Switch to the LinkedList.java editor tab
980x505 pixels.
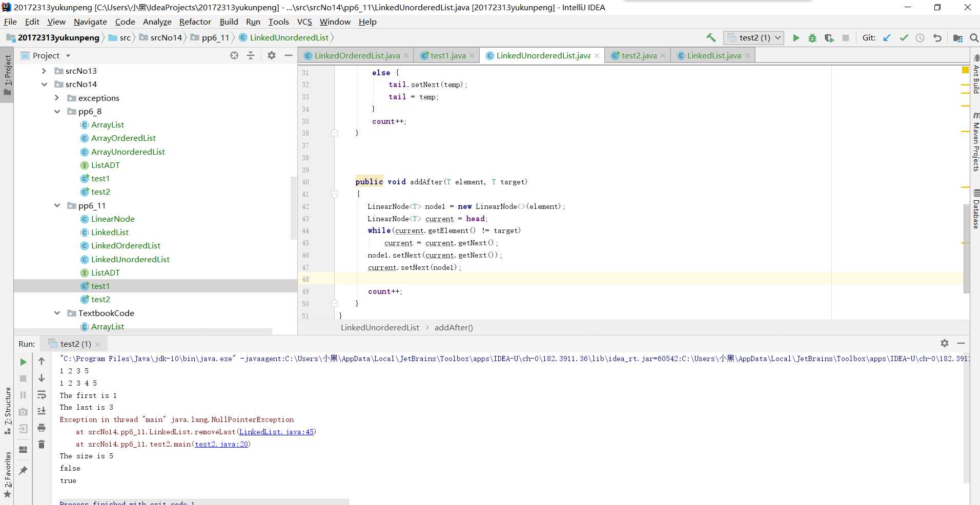tap(713, 55)
